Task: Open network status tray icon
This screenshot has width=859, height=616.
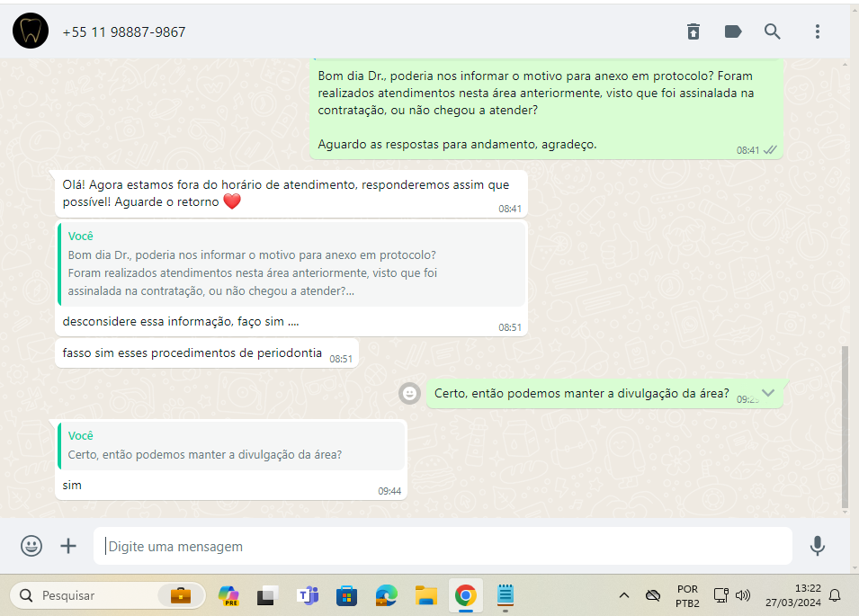Action: [x=721, y=595]
